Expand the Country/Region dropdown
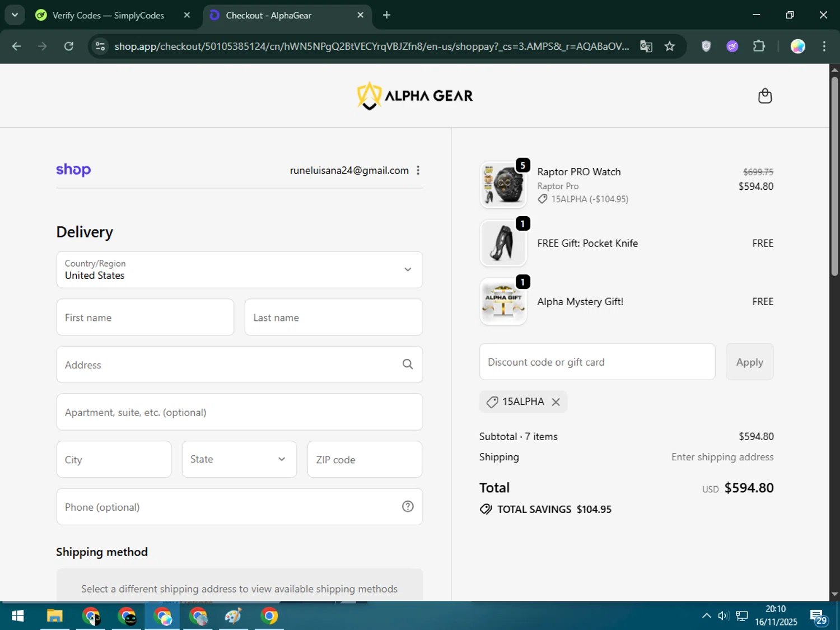840x630 pixels. (x=240, y=270)
